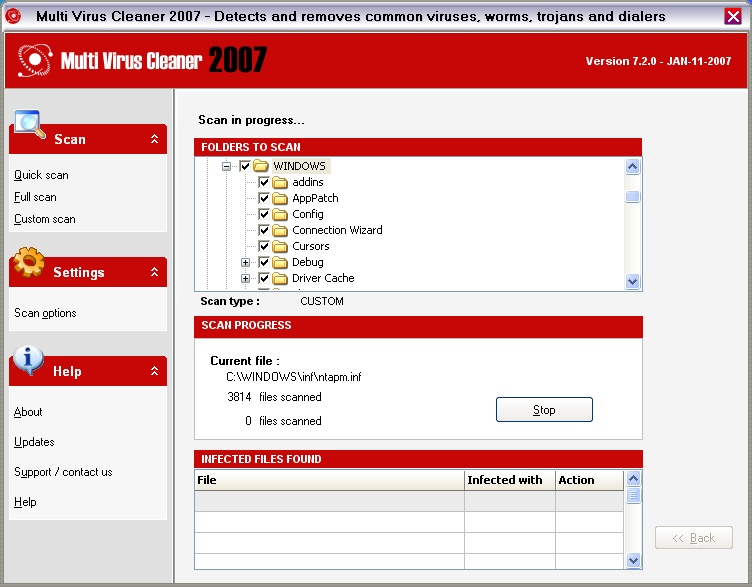Image resolution: width=752 pixels, height=587 pixels.
Task: Click the folder list scroll down arrow
Action: (x=633, y=282)
